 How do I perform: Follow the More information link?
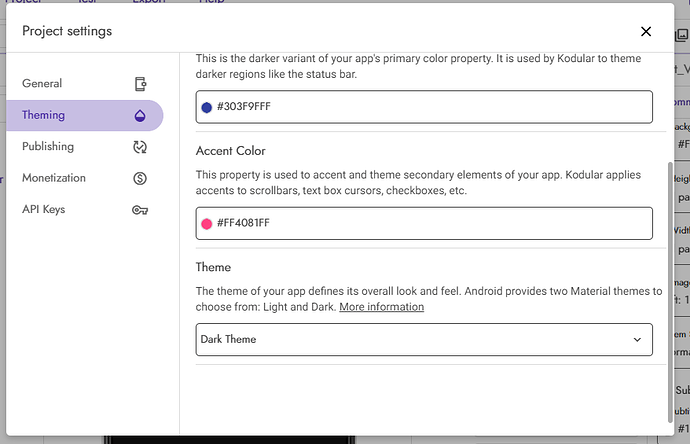(381, 307)
